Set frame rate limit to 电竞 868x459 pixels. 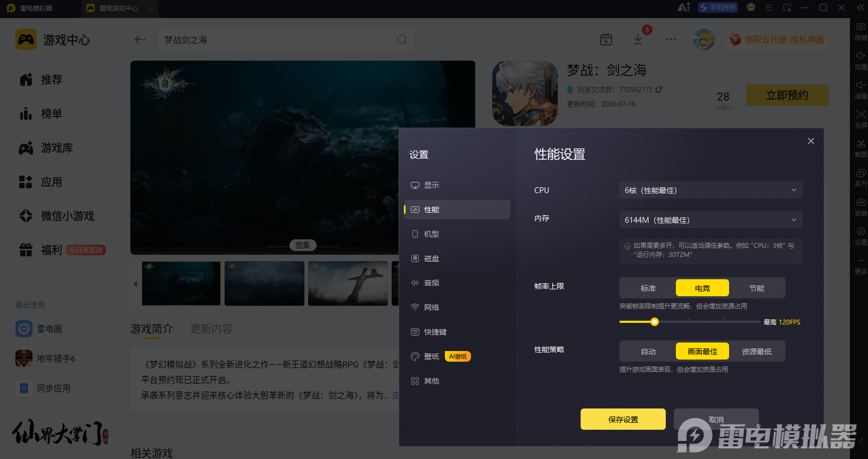tap(702, 288)
